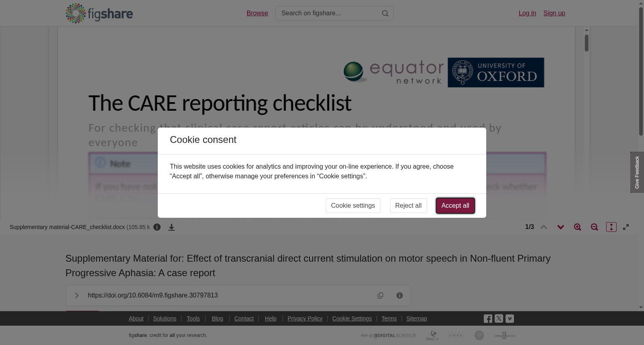Accept all cookies
This screenshot has height=345, width=644.
pos(455,206)
